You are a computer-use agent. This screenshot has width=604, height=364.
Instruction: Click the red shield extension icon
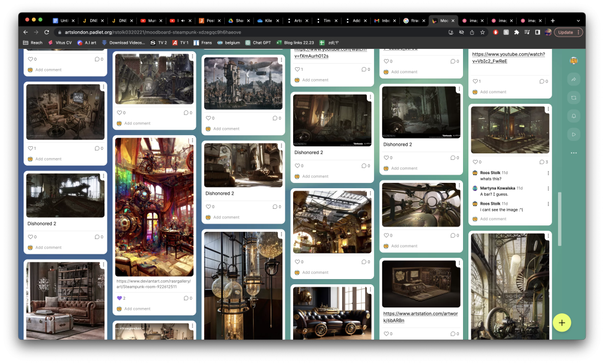(x=495, y=32)
